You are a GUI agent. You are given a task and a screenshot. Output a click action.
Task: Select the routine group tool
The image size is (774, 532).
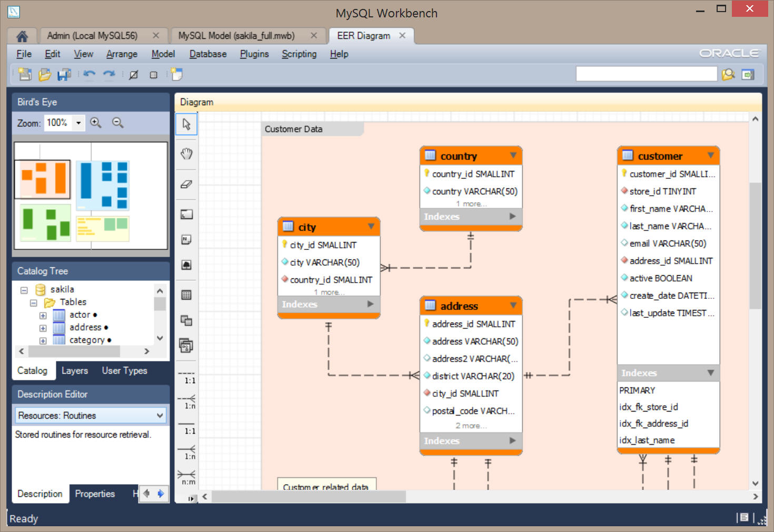(186, 346)
